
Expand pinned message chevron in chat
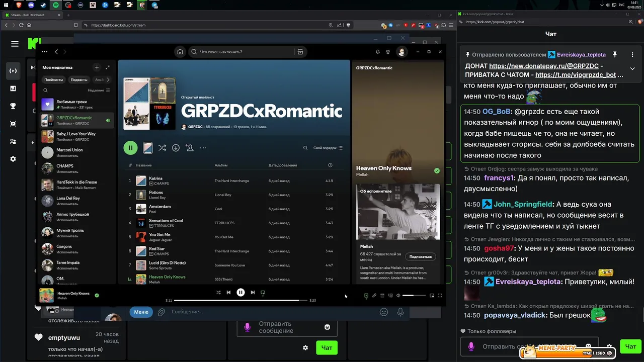tap(632, 68)
